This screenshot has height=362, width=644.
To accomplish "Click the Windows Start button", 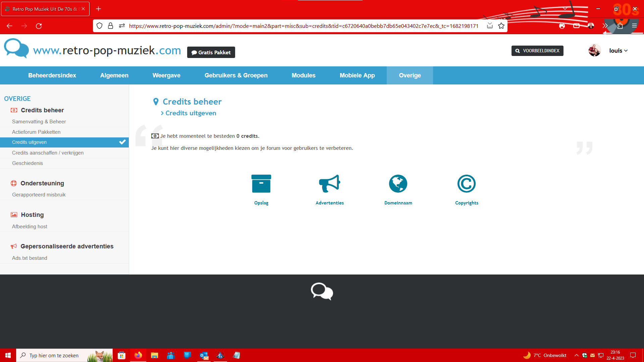I will tap(8, 355).
